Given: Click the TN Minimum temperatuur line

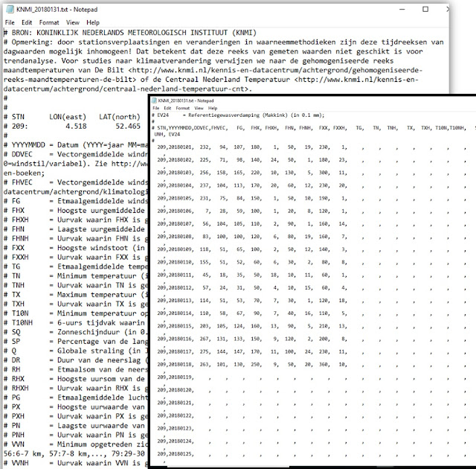Looking at the screenshot, I should [x=76, y=276].
